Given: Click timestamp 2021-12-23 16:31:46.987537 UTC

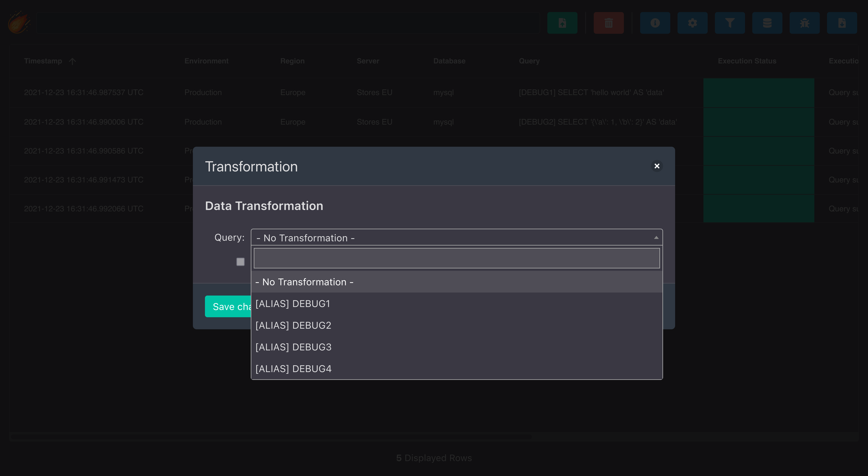Looking at the screenshot, I should pyautogui.click(x=84, y=92).
